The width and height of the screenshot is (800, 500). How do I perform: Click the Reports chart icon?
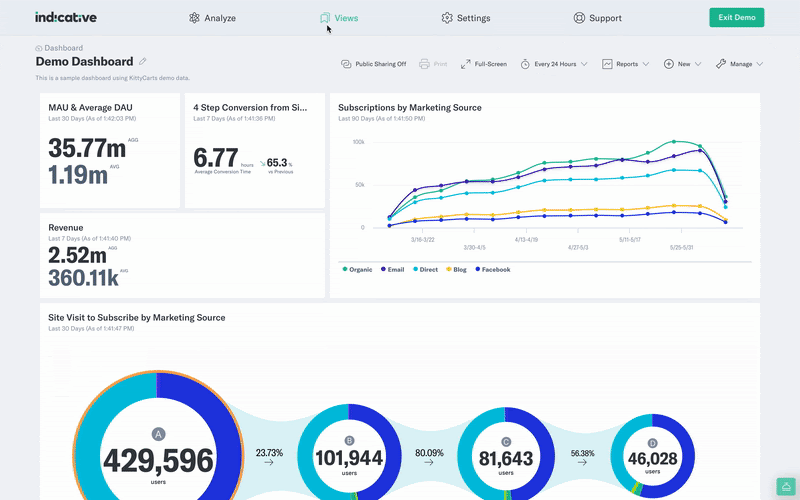(x=607, y=64)
